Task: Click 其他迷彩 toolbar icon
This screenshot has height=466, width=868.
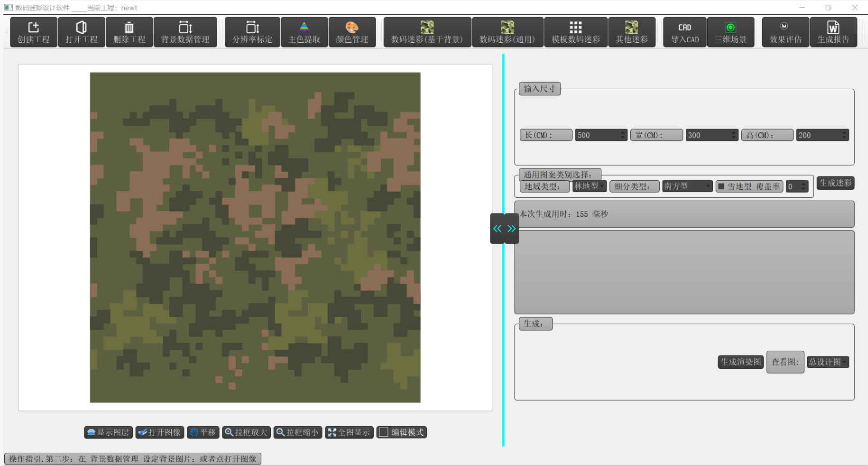Action: [632, 32]
